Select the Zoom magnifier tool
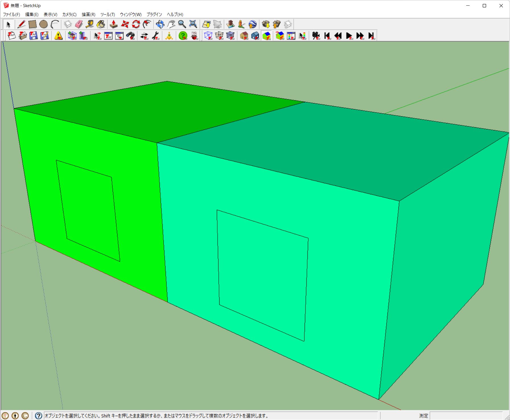The height and width of the screenshot is (420, 510). (x=182, y=24)
